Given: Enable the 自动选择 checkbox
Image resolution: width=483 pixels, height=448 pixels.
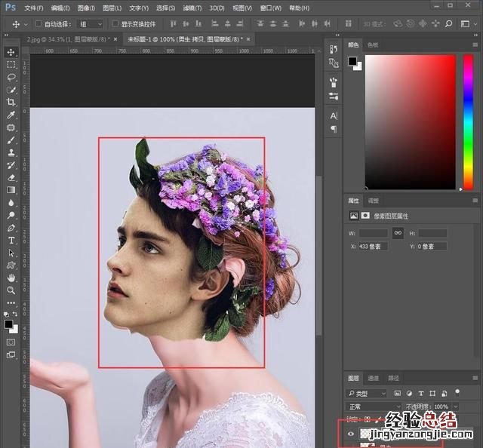Looking at the screenshot, I should (x=38, y=24).
